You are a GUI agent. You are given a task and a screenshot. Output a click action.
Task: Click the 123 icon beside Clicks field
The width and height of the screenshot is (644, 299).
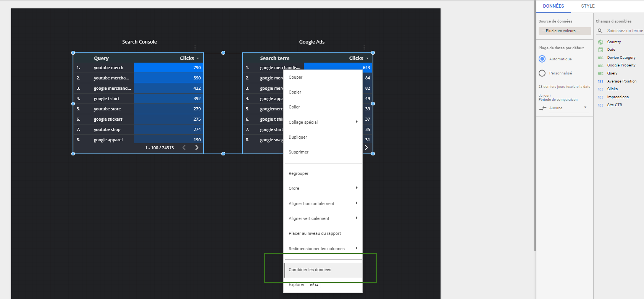tap(600, 89)
